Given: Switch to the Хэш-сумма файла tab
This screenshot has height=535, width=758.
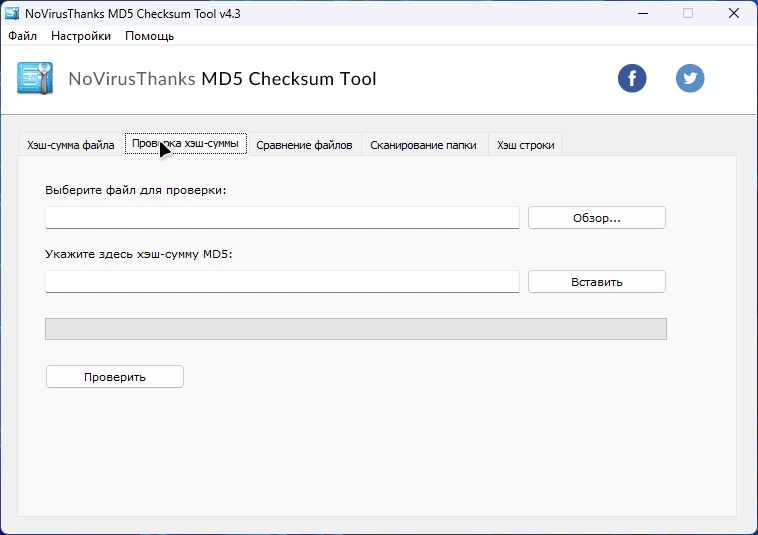Looking at the screenshot, I should [71, 145].
